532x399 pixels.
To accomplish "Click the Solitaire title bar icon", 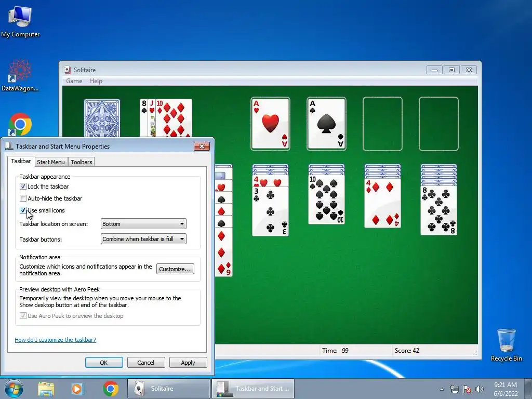I will tap(67, 70).
